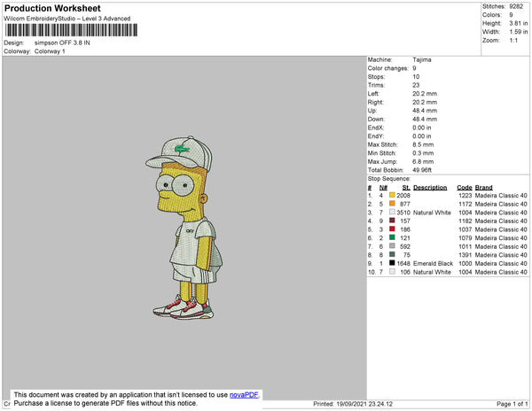Click the 'Colorway 1' value

pyautogui.click(x=50, y=51)
